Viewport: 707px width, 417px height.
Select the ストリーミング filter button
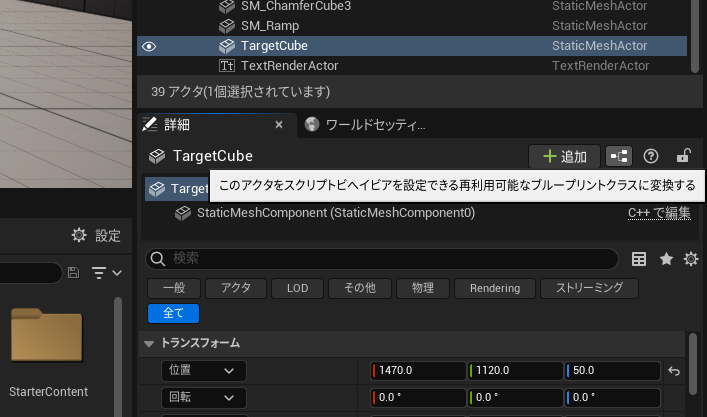pyautogui.click(x=589, y=288)
